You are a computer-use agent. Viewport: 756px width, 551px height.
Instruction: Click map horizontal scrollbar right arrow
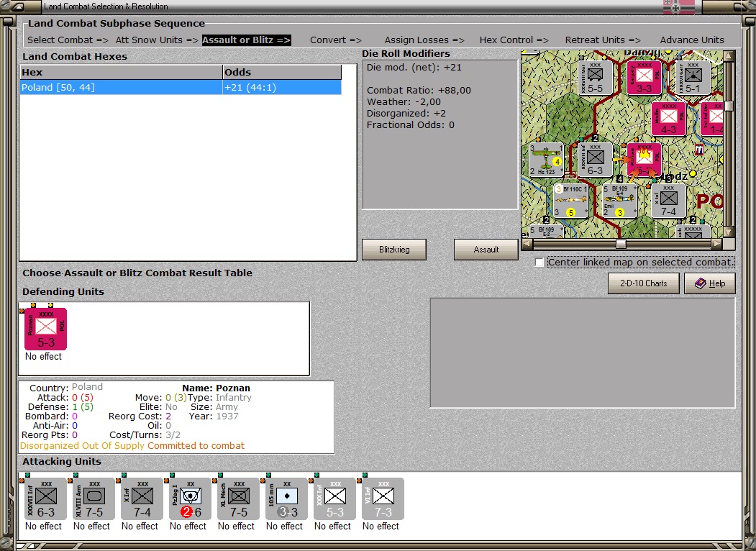tap(717, 244)
